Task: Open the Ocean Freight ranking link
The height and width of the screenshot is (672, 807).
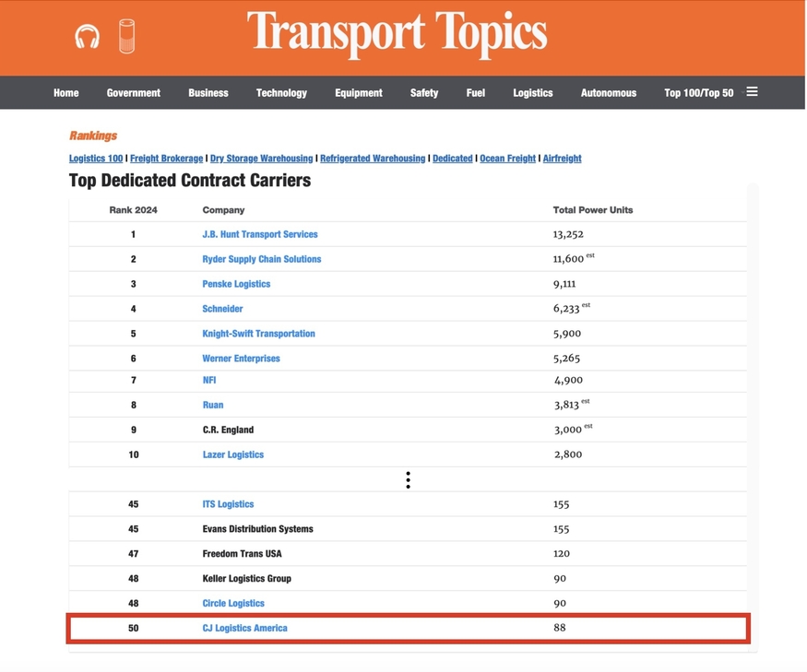Action: [507, 158]
